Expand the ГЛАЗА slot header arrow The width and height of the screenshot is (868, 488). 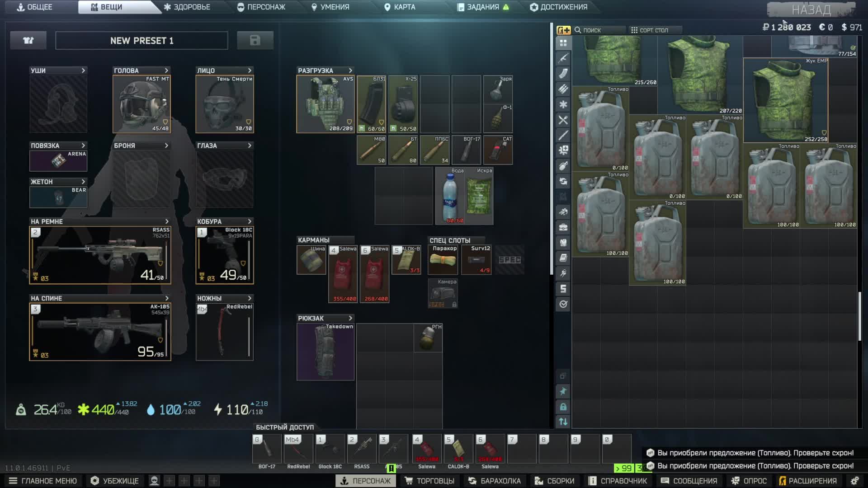coord(250,145)
